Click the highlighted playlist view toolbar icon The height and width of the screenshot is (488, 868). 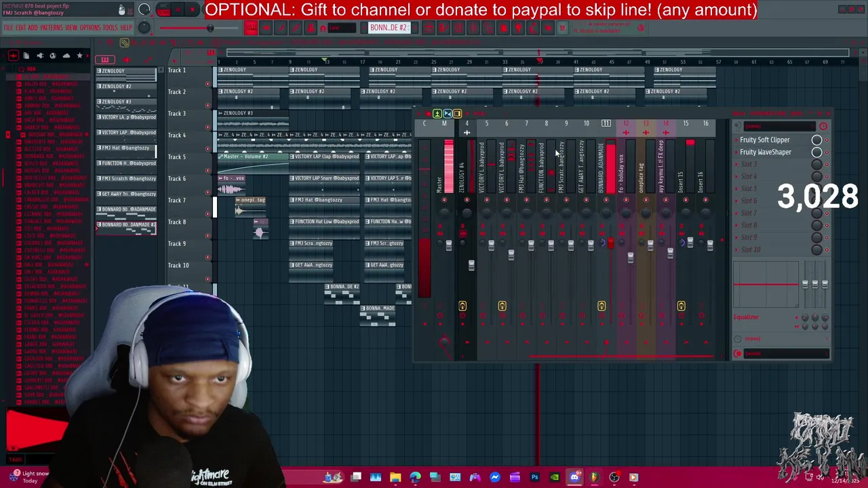tap(250, 28)
